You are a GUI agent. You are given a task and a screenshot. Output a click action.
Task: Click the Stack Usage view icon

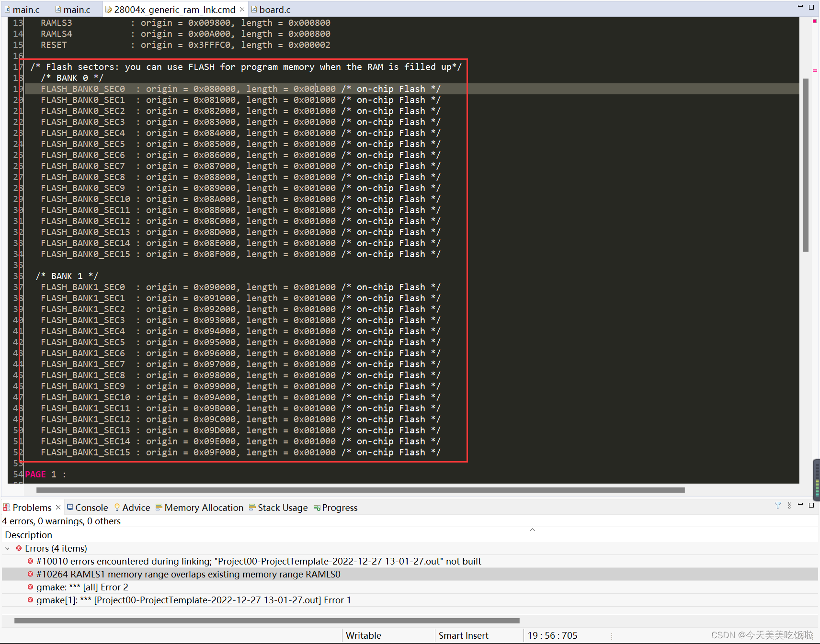(x=252, y=508)
